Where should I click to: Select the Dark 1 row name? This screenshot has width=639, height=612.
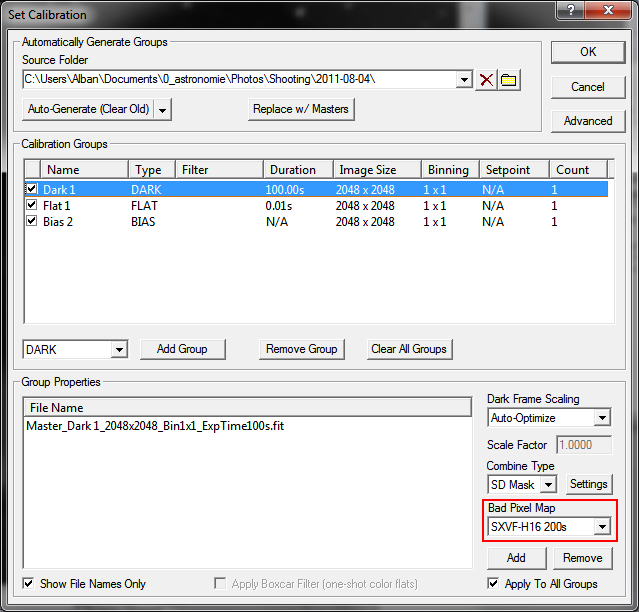(59, 189)
